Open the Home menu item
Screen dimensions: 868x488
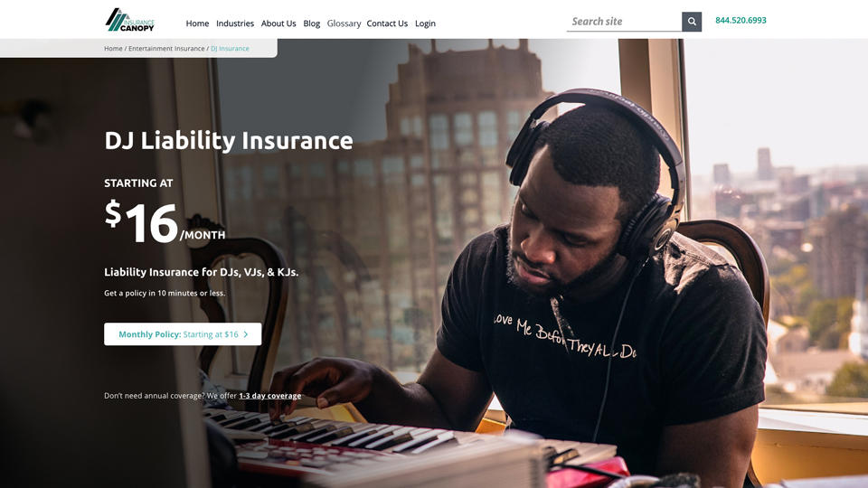tap(197, 23)
